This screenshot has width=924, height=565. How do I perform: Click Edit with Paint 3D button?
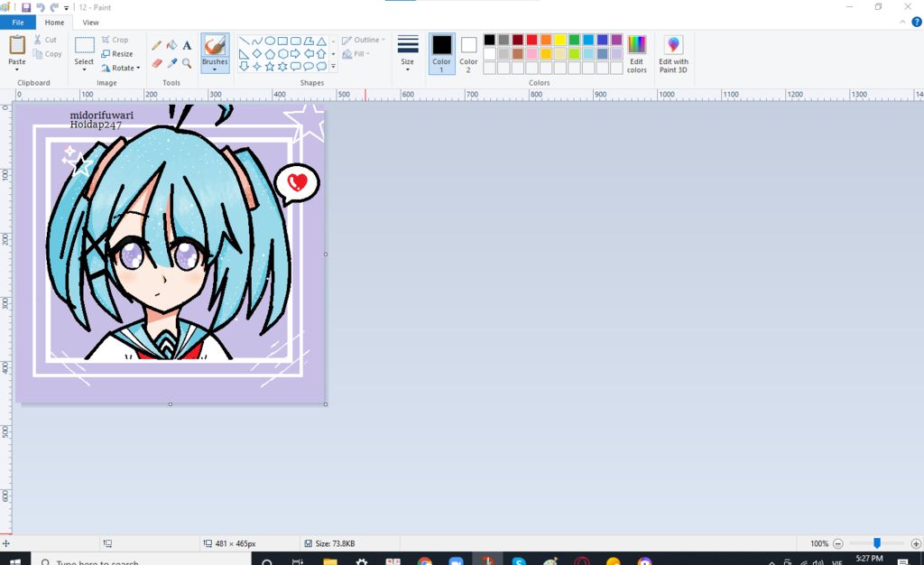(x=673, y=53)
